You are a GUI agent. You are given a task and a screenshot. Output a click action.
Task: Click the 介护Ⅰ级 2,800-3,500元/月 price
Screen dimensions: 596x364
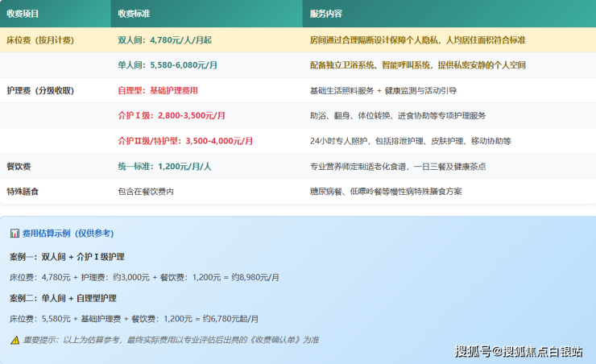pos(172,116)
